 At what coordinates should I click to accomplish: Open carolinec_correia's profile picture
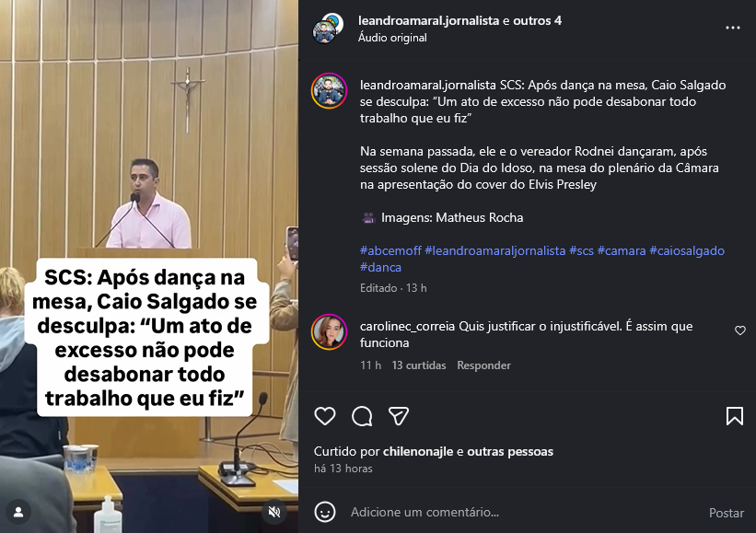[329, 332]
